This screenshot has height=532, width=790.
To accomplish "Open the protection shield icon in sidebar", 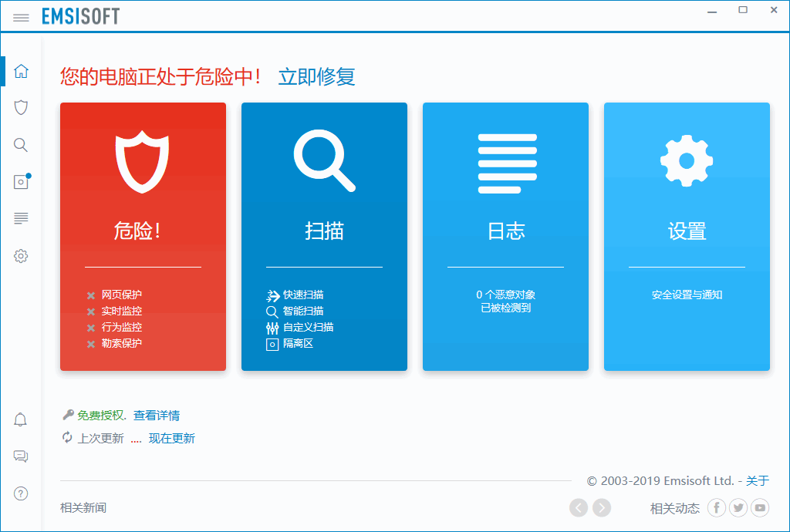I will tap(21, 107).
